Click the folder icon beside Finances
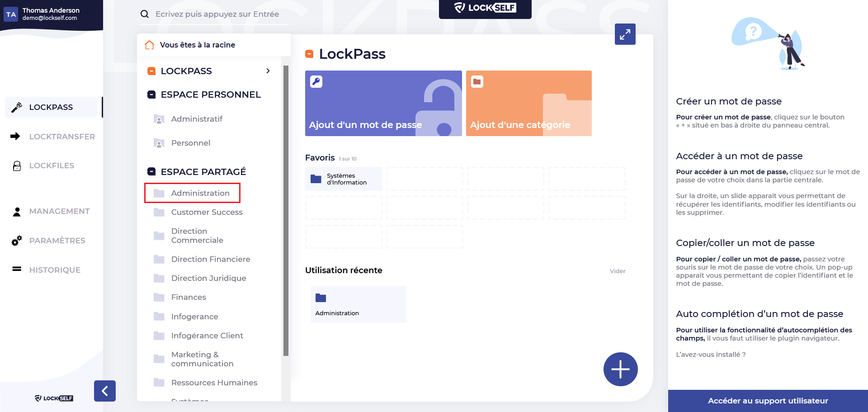Viewport: 868px width, 412px height. coord(159,297)
